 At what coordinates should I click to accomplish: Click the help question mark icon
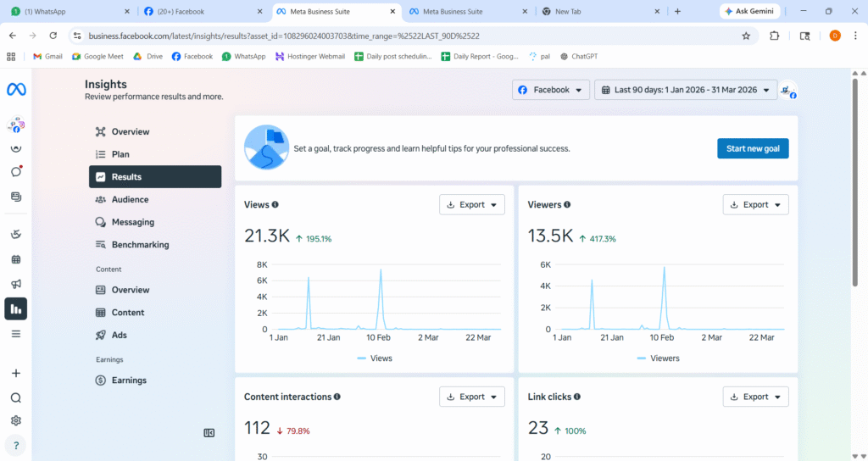(15, 445)
